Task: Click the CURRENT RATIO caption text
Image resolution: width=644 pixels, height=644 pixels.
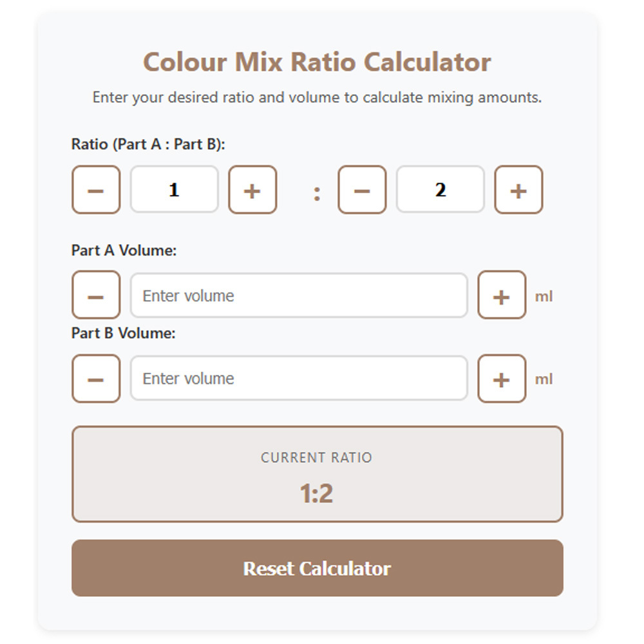Action: pos(316,458)
